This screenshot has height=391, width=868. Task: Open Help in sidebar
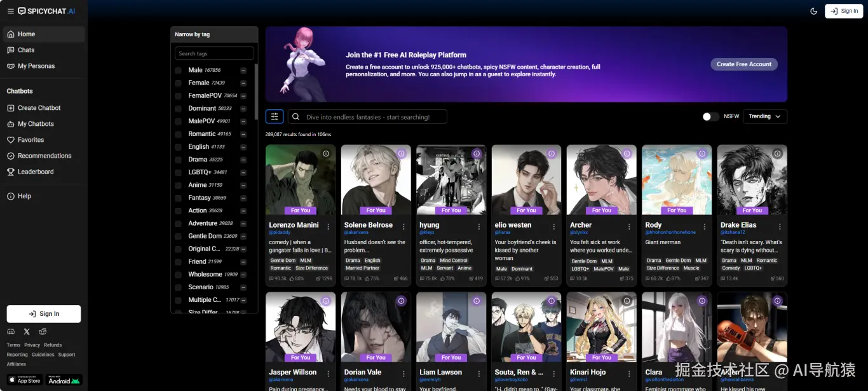click(44, 196)
